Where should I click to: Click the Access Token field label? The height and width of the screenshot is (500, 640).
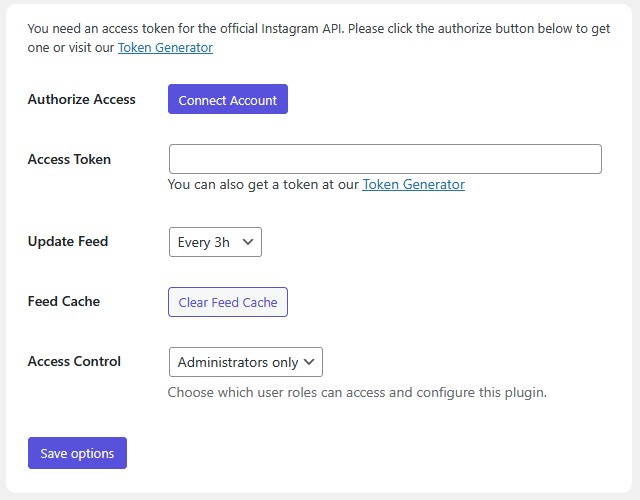click(x=69, y=159)
